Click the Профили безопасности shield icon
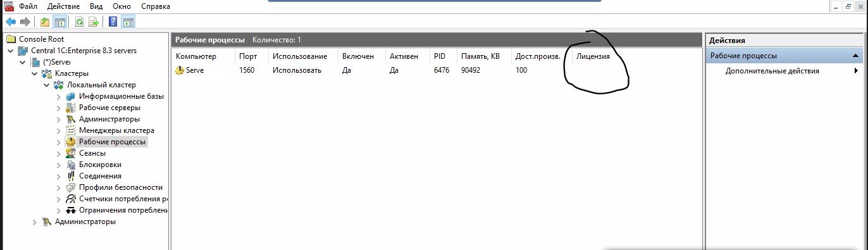 pyautogui.click(x=71, y=187)
